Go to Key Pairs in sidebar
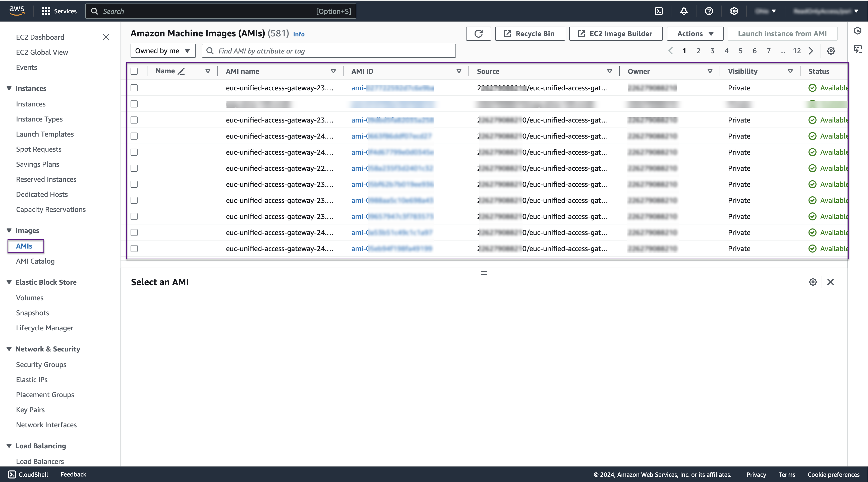Viewport: 868px width, 482px height. [30, 410]
